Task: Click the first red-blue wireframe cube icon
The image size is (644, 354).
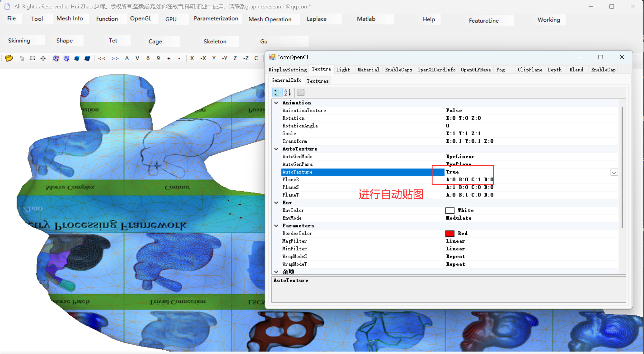Action: [56, 58]
